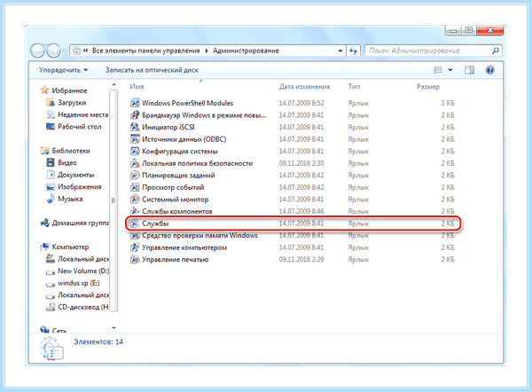Select the Управление компьютером icon
This screenshot has height=392, width=532.
coord(135,247)
